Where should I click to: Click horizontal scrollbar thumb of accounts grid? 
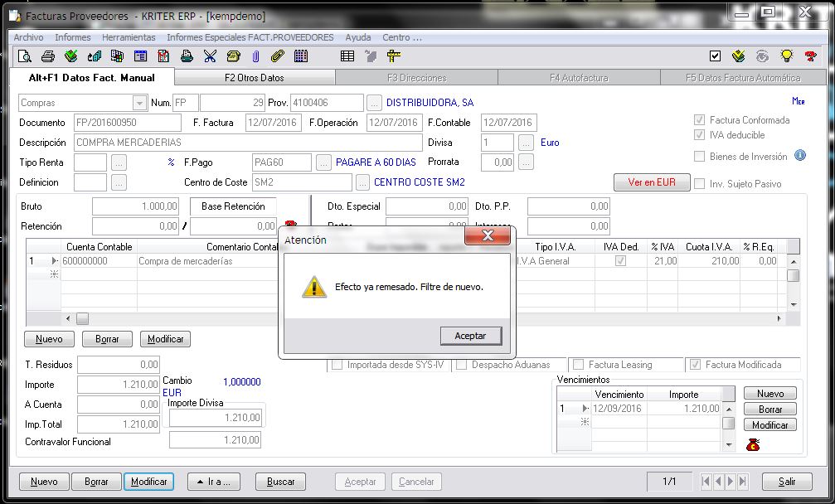click(83, 318)
